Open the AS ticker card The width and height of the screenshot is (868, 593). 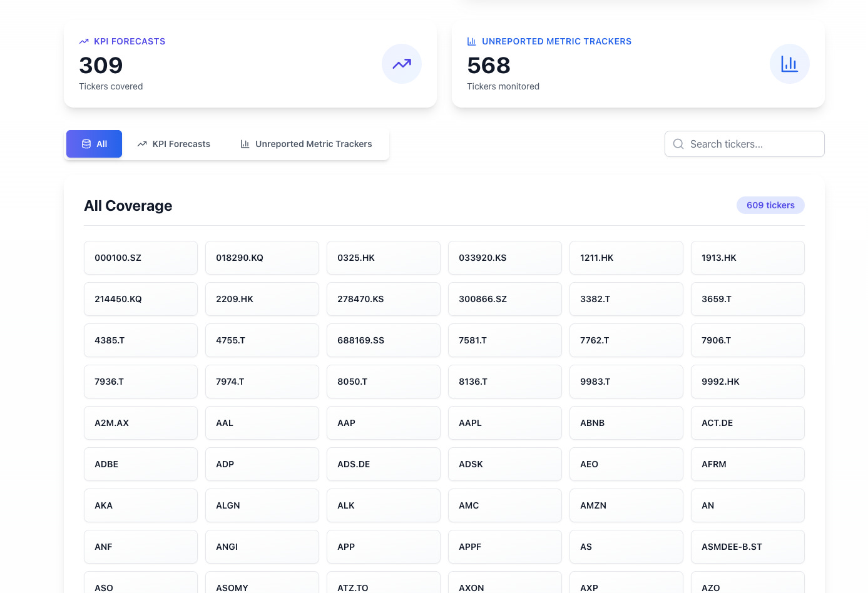tap(626, 547)
